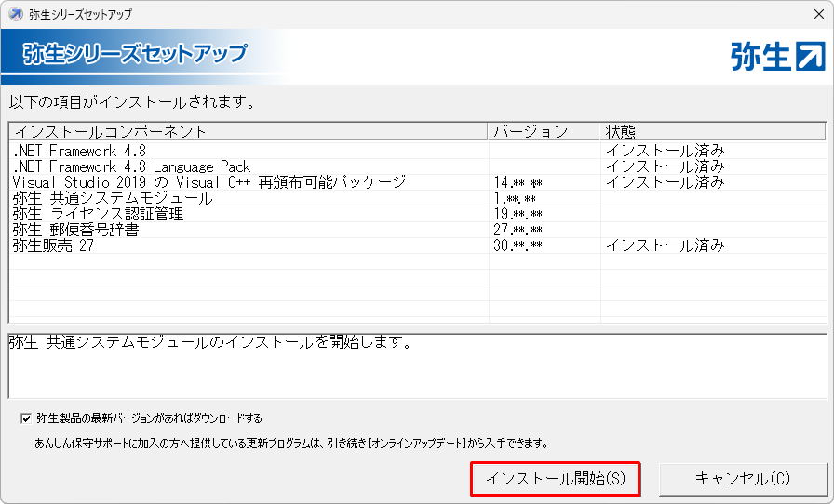Click インストール済み status of 弥生販売 27
Image resolution: width=834 pixels, height=504 pixels.
point(666,245)
